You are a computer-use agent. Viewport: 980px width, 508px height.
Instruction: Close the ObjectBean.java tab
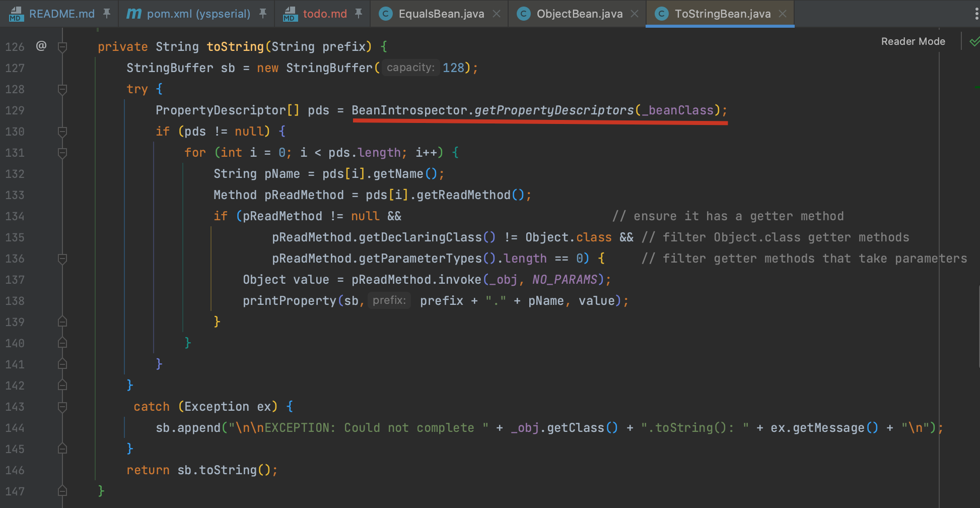[635, 14]
